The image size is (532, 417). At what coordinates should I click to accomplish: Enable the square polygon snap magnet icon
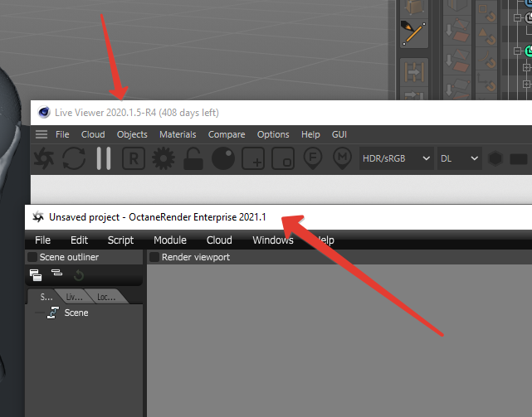486,12
